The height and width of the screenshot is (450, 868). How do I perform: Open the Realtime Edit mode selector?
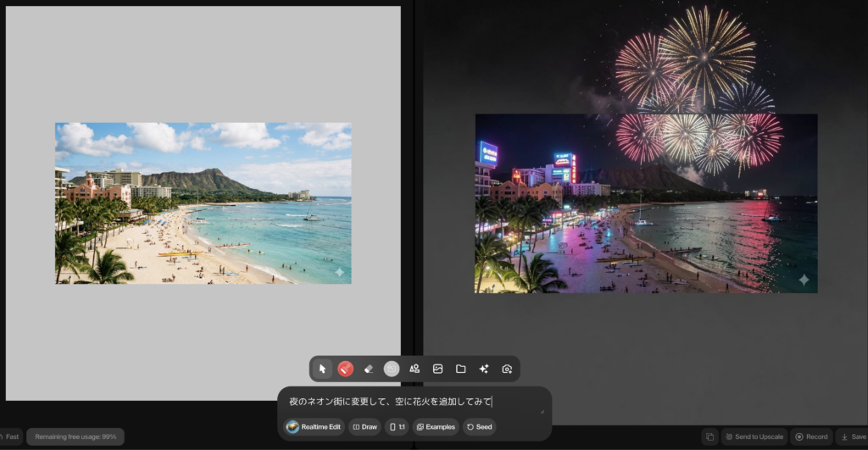point(314,426)
